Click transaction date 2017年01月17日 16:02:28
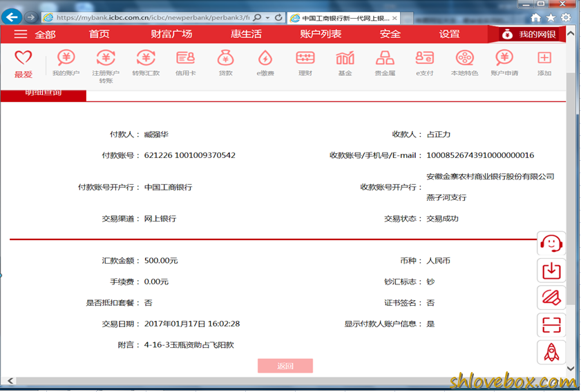The height and width of the screenshot is (392, 581). [192, 324]
